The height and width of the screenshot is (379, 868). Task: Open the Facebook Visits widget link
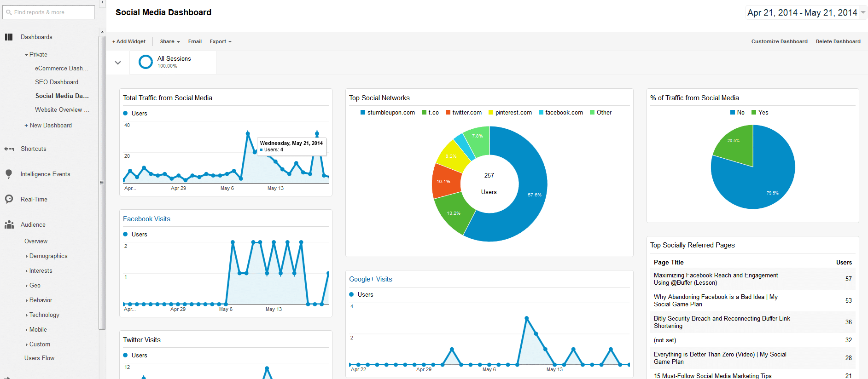(146, 219)
